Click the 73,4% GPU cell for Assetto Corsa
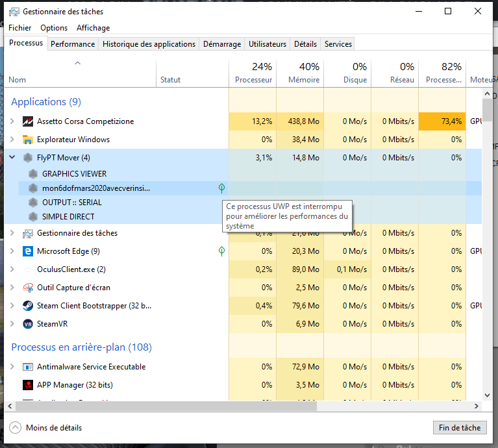Viewport: 498px width, 448px height. click(x=442, y=121)
